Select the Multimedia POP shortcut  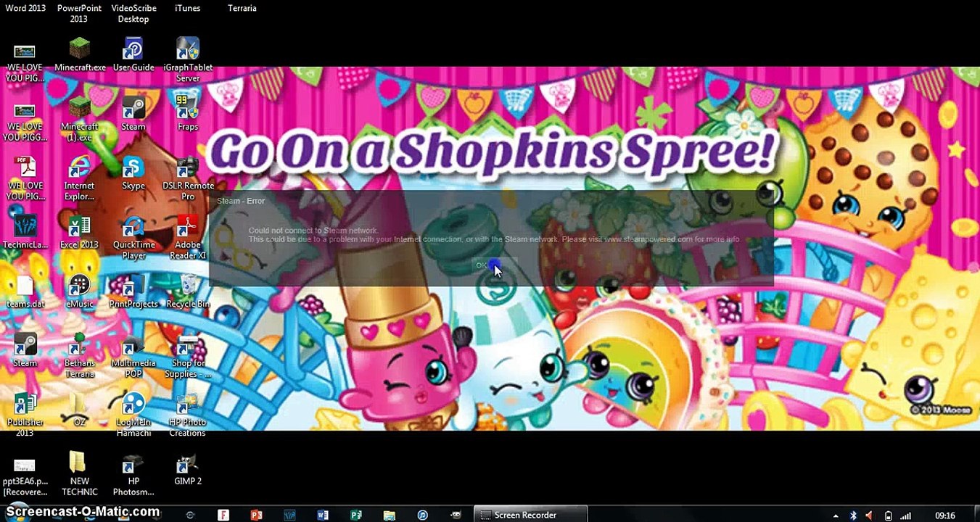(x=133, y=356)
